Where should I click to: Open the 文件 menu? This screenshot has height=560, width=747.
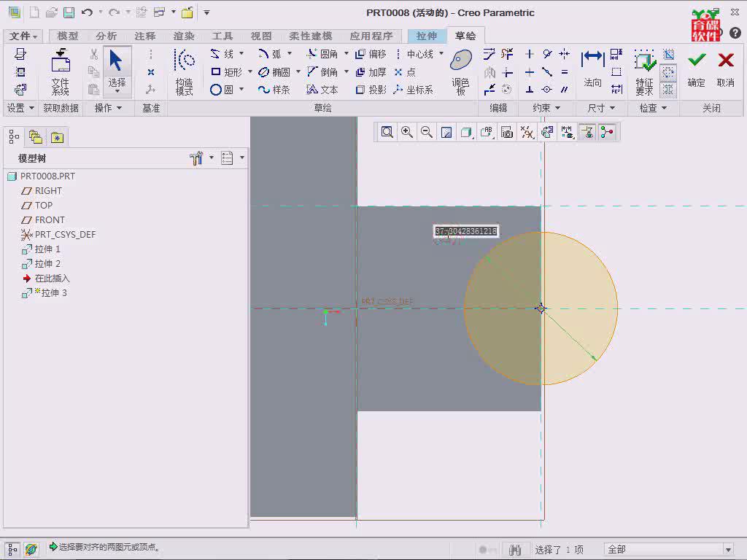coord(23,36)
